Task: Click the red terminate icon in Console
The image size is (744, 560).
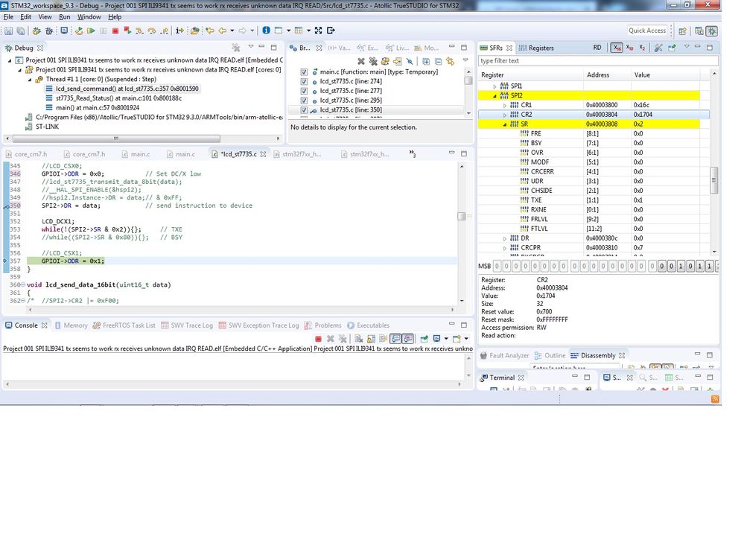Action: 319,338
